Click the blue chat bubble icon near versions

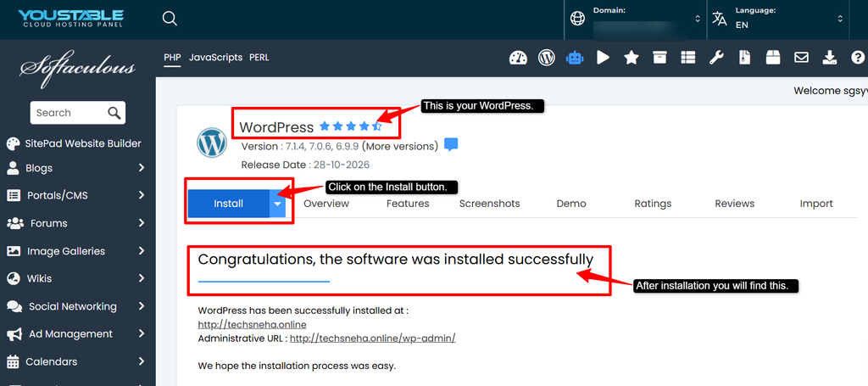coord(451,145)
